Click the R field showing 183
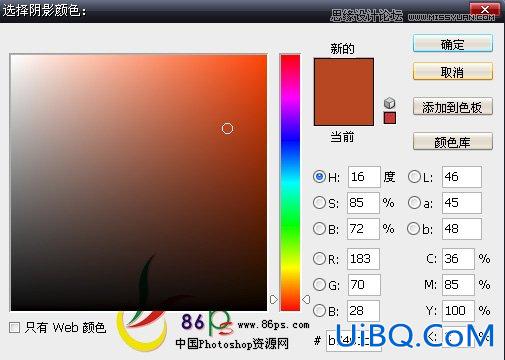This screenshot has width=505, height=360. pyautogui.click(x=363, y=258)
